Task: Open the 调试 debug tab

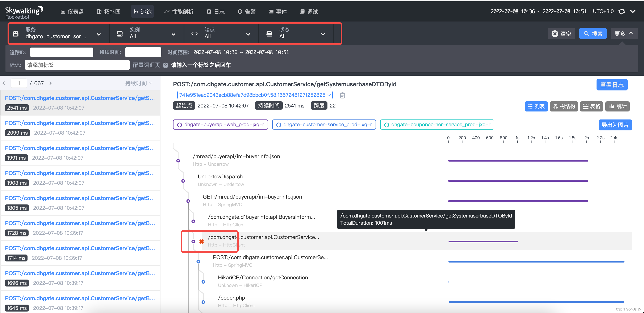Action: point(309,12)
